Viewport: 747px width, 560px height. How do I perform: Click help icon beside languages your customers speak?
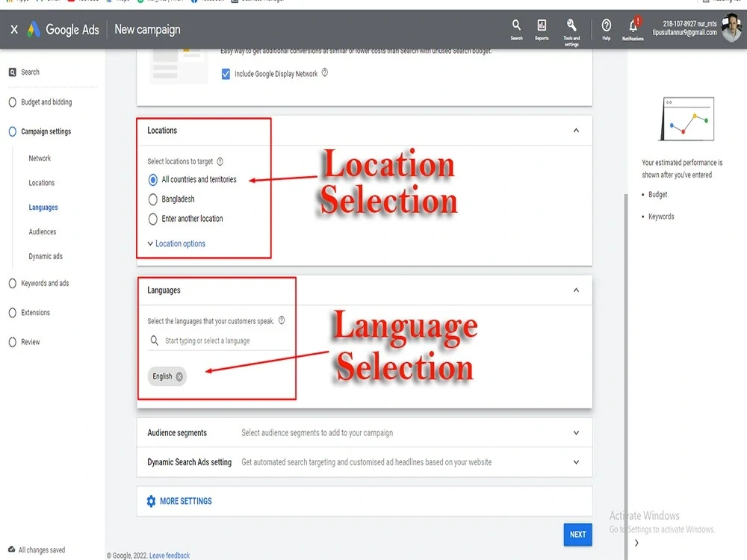tap(282, 320)
